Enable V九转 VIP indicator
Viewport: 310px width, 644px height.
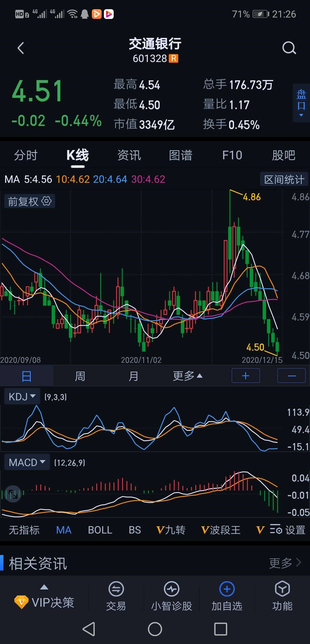pos(171,530)
